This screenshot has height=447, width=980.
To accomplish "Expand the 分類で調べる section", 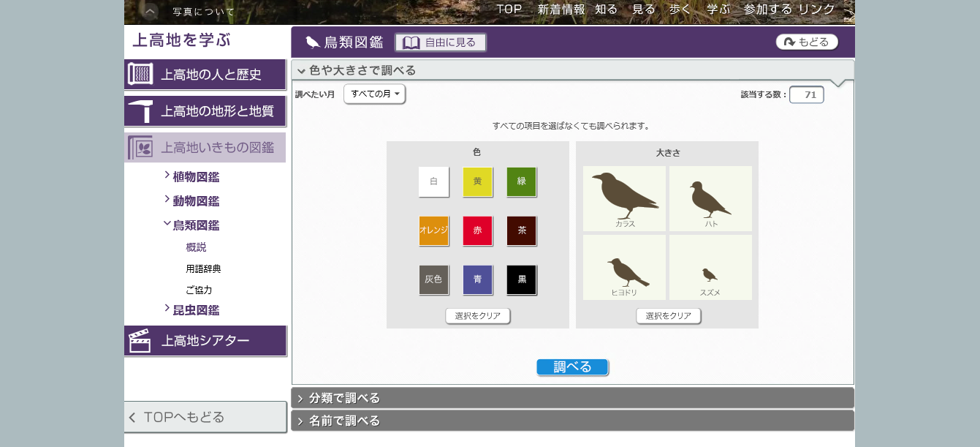I will pos(572,398).
